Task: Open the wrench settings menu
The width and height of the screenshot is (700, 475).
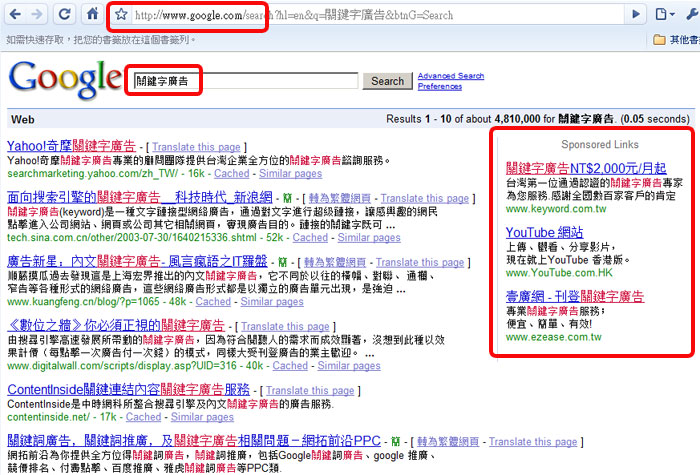Action: (692, 15)
